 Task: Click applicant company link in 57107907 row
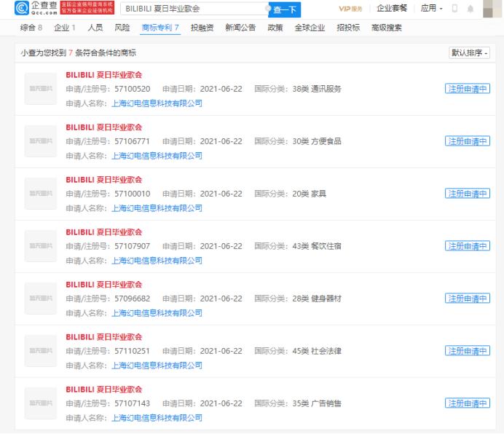click(x=157, y=261)
